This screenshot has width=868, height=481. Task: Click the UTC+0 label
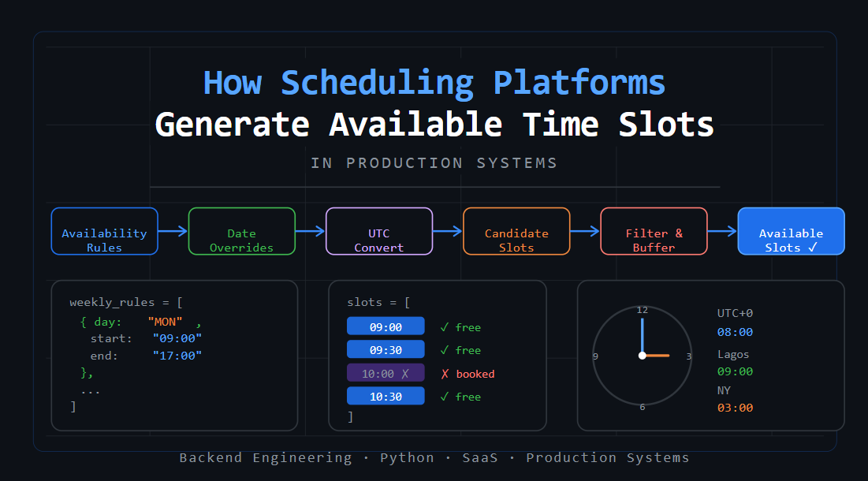point(735,313)
